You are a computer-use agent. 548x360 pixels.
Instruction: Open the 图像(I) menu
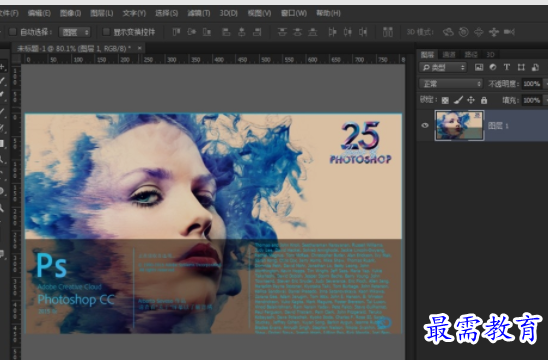pos(70,13)
